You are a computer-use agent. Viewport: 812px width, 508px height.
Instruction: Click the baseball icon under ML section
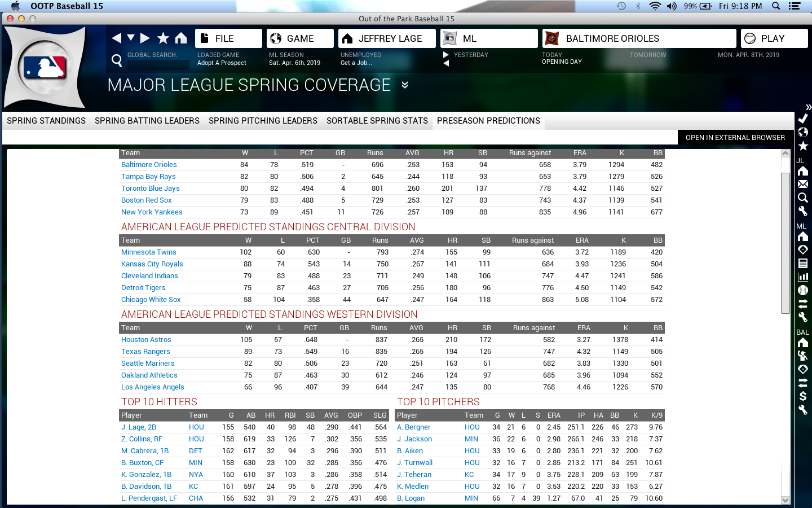(x=803, y=290)
